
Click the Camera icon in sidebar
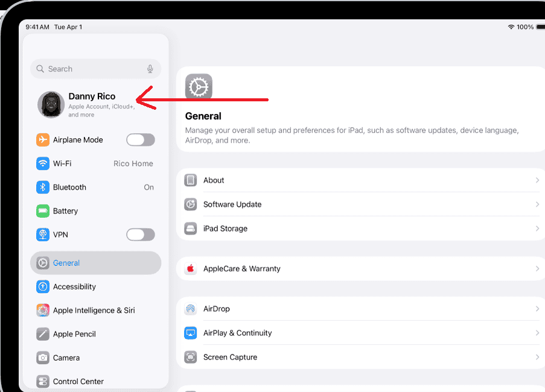43,358
